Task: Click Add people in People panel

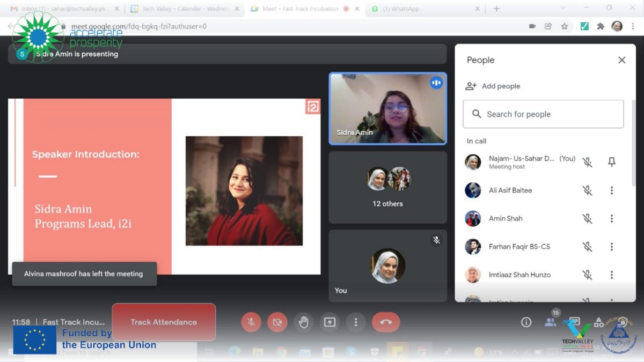Action: click(501, 86)
